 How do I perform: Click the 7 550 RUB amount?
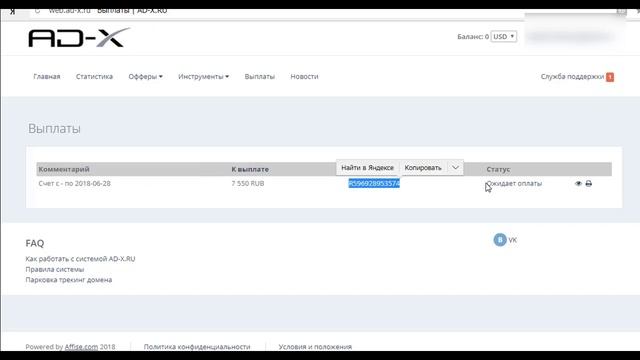coord(248,184)
